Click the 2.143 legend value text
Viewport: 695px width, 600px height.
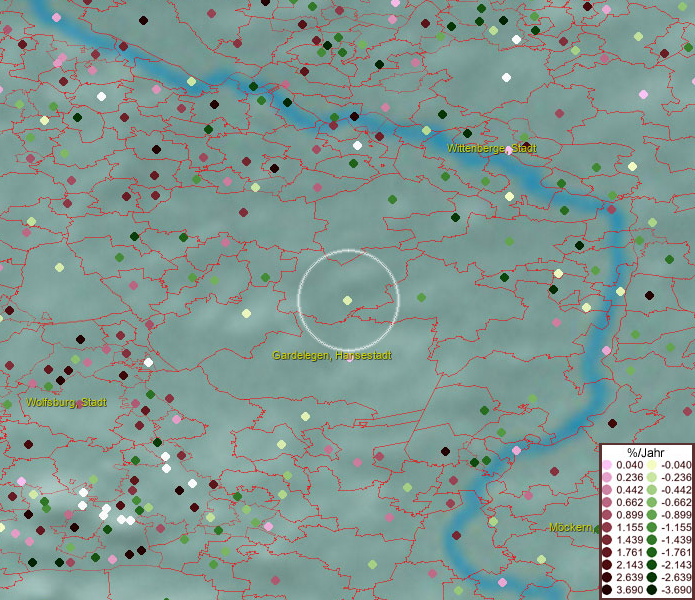(630, 565)
